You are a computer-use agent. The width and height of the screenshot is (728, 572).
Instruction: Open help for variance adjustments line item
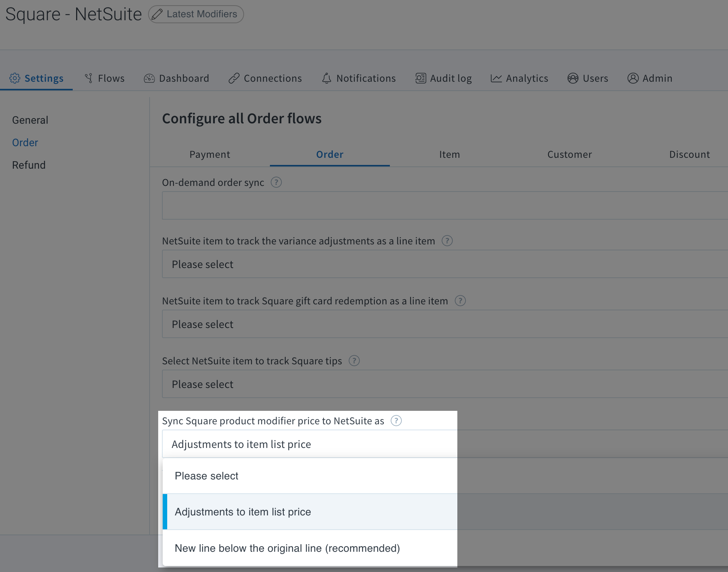447,241
